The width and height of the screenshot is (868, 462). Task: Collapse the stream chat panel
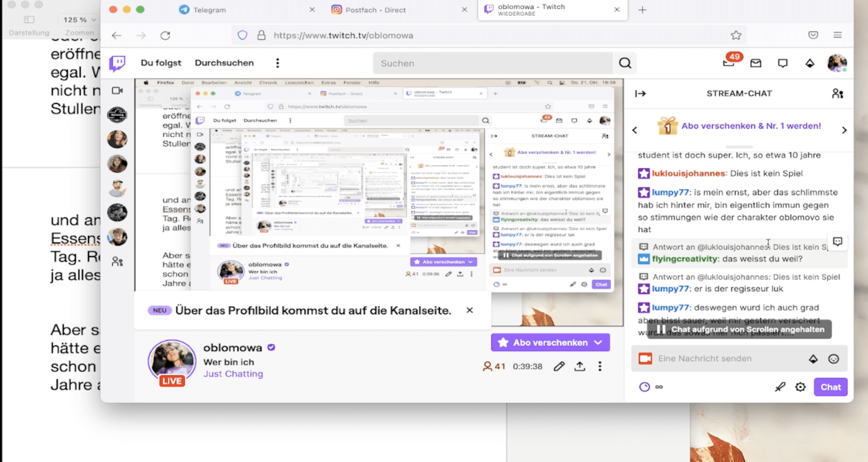click(640, 94)
